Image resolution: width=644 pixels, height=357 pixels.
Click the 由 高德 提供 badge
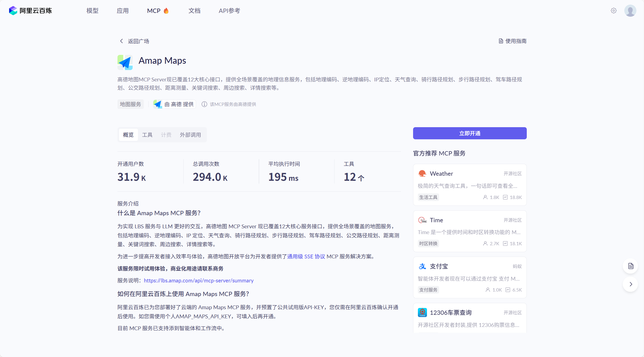175,104
